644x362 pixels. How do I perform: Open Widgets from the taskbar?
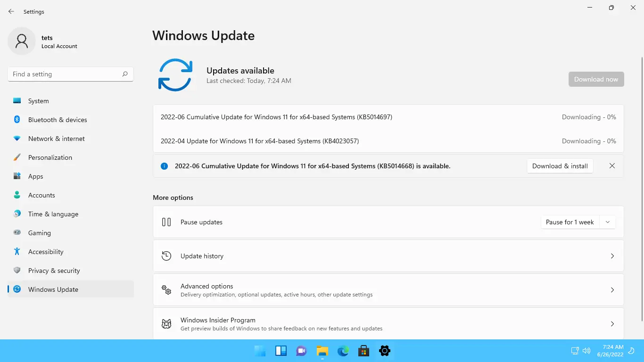[281, 351]
